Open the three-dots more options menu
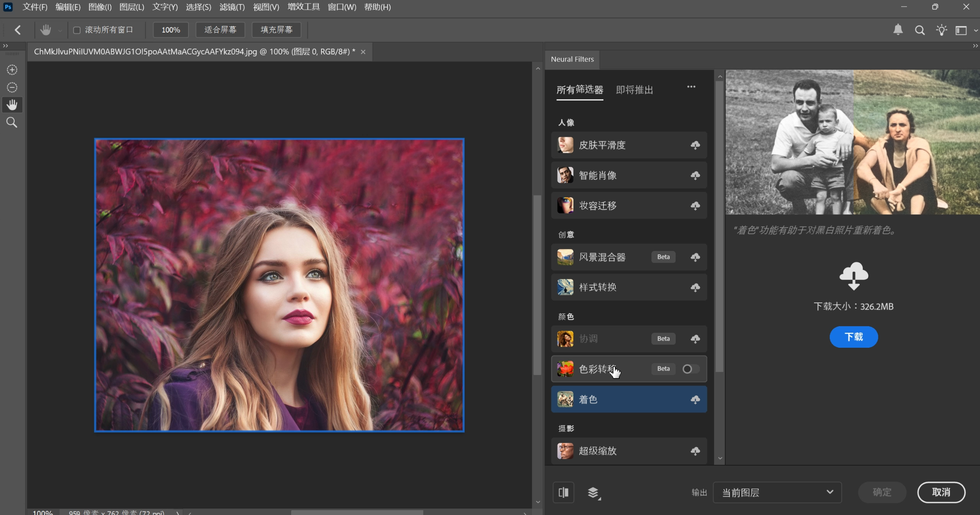The image size is (980, 515). 691,87
